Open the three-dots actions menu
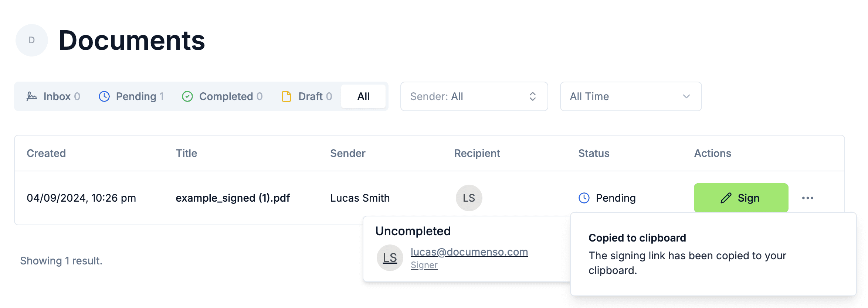This screenshot has height=308, width=868. pos(808,198)
